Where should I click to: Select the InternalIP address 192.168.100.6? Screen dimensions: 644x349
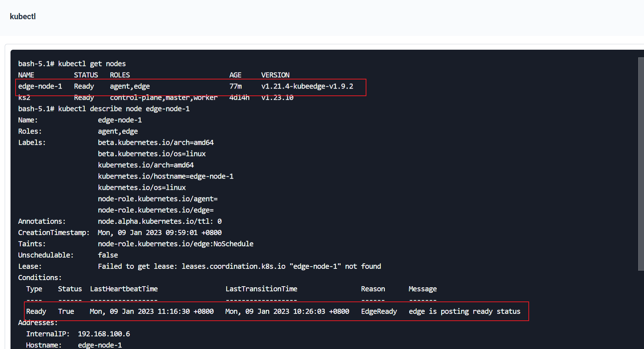pos(104,333)
